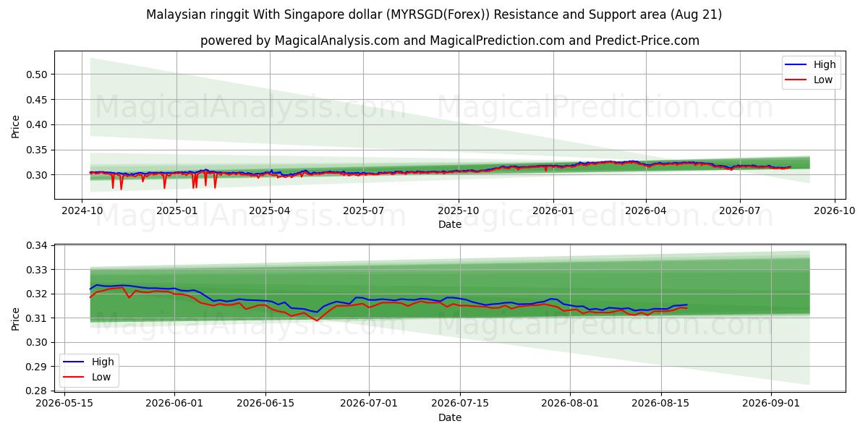Click the 2025-04 date tick on the top chart
Image resolution: width=868 pixels, height=434 pixels.
tap(270, 210)
